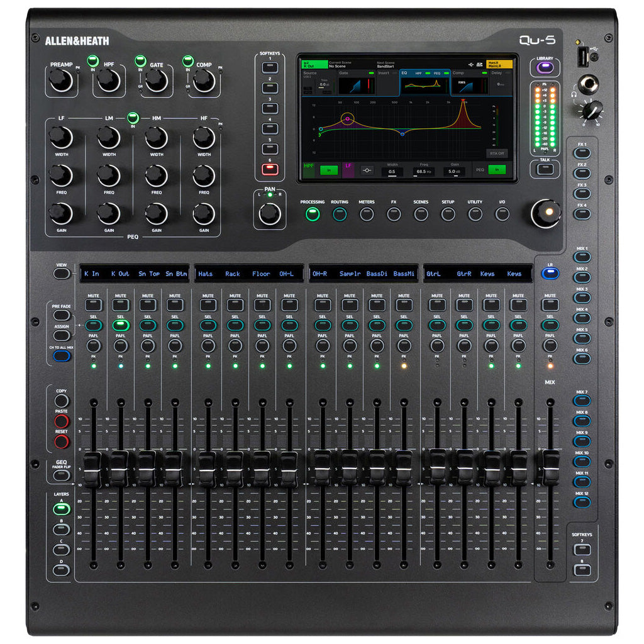This screenshot has width=644, height=644.
Task: Mute the K In channel
Action: 94,305
